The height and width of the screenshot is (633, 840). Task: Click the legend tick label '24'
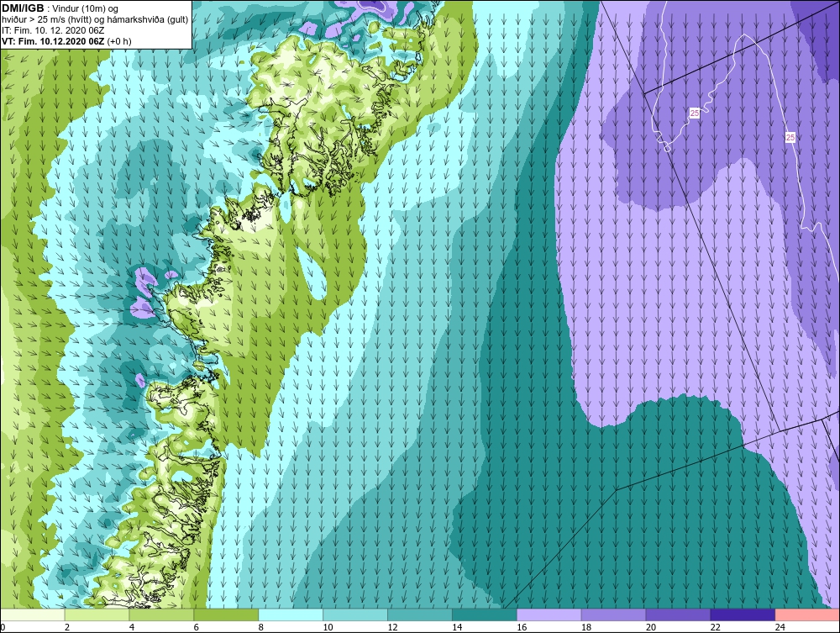(x=780, y=627)
